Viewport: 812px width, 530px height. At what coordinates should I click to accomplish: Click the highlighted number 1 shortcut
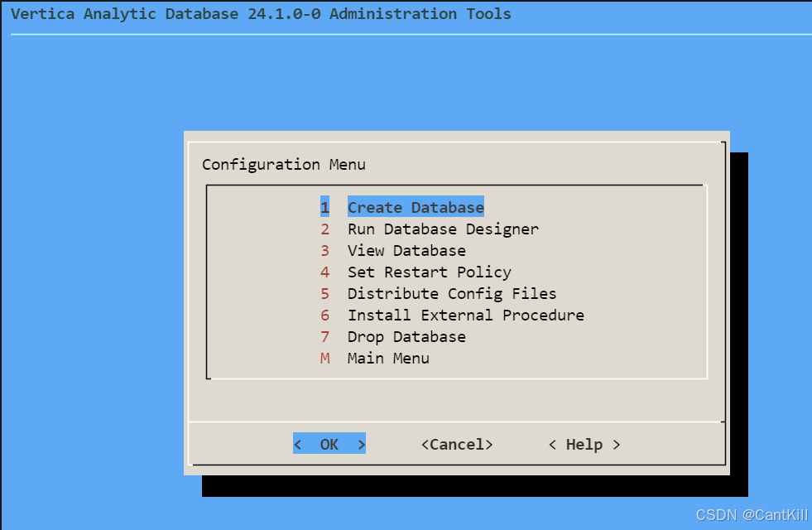pyautogui.click(x=324, y=207)
